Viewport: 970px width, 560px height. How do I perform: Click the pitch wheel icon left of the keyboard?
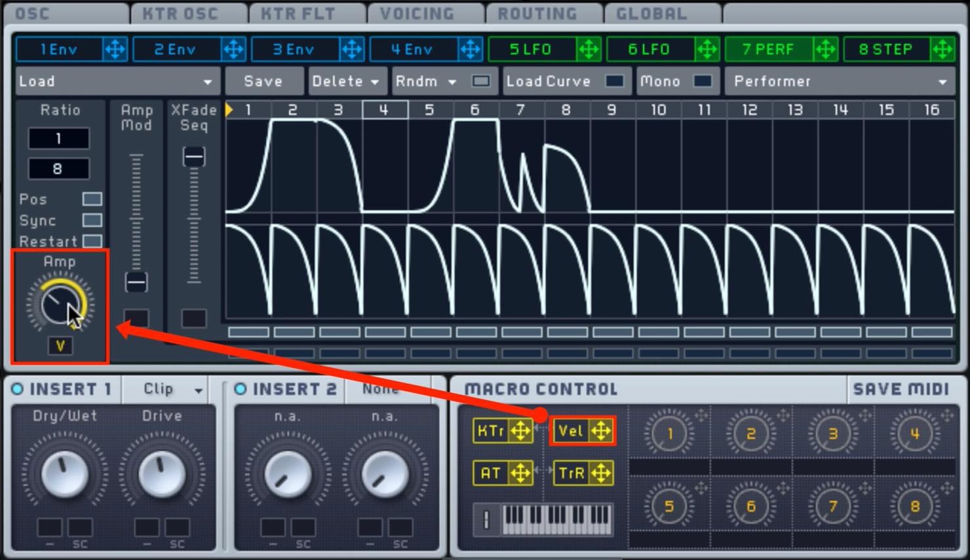pyautogui.click(x=486, y=520)
